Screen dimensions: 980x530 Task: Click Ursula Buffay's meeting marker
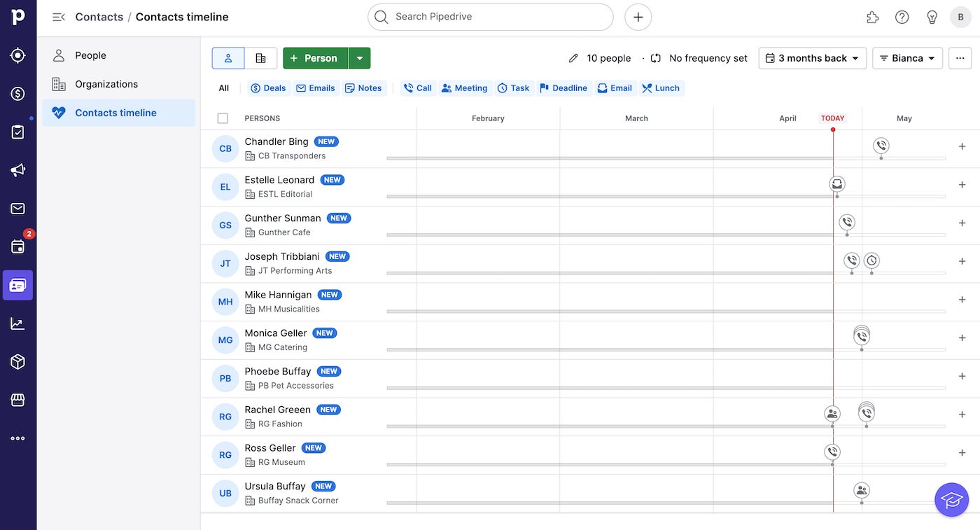pos(862,490)
